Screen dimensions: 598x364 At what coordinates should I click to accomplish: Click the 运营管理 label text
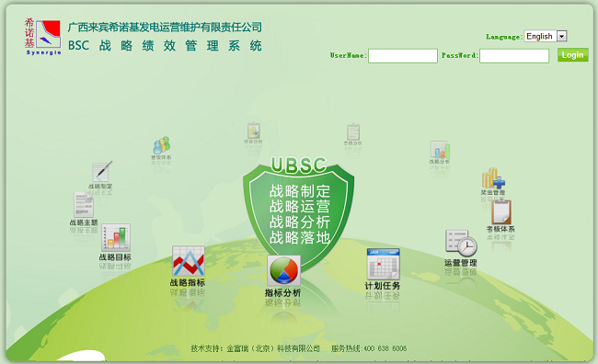[x=461, y=263]
